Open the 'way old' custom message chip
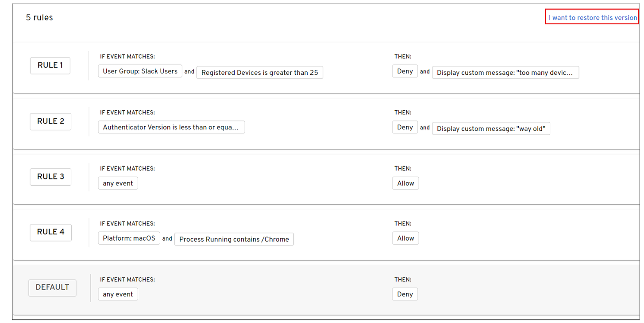Viewport: 644px width, 323px height. coord(491,129)
